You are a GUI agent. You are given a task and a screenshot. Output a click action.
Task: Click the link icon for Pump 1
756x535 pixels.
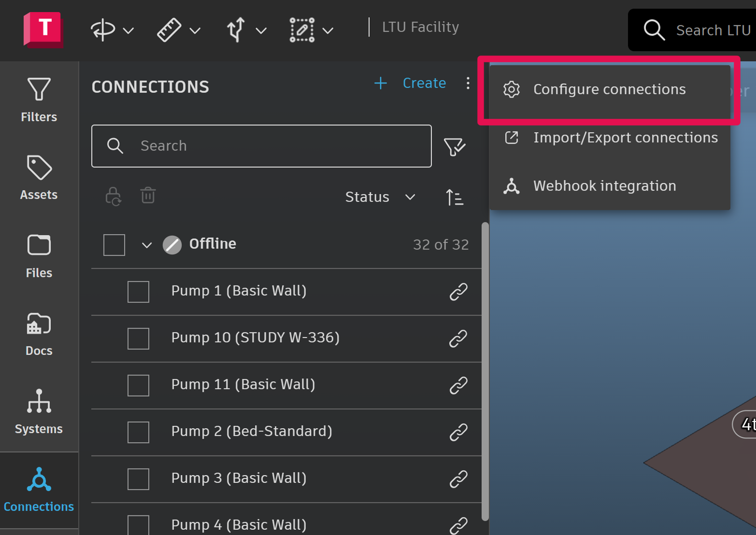(x=458, y=291)
